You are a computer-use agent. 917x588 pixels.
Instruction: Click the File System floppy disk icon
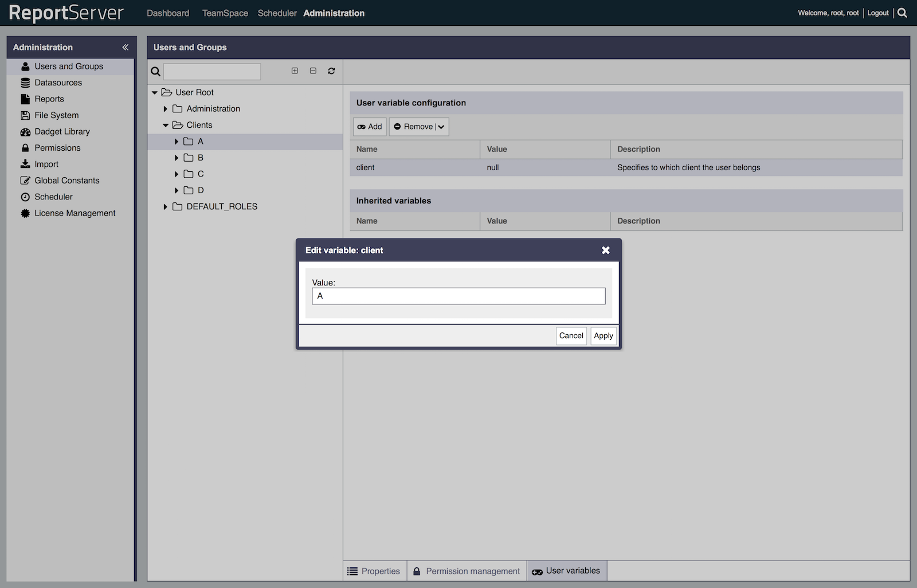25,115
